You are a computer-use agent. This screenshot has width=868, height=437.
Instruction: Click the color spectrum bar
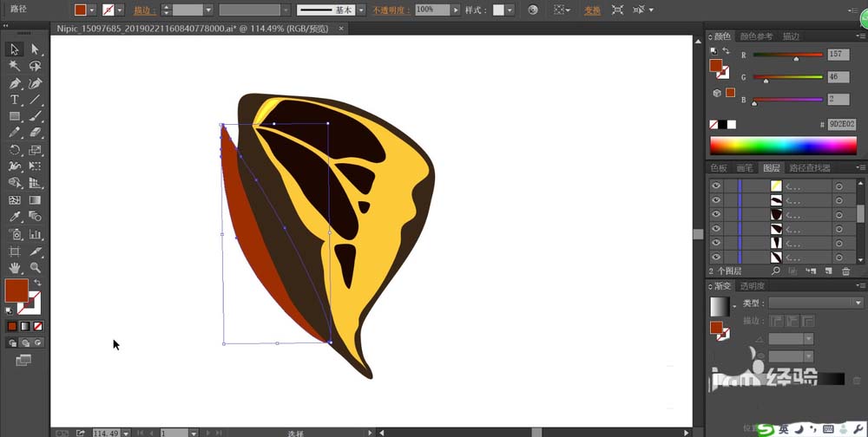(x=783, y=146)
